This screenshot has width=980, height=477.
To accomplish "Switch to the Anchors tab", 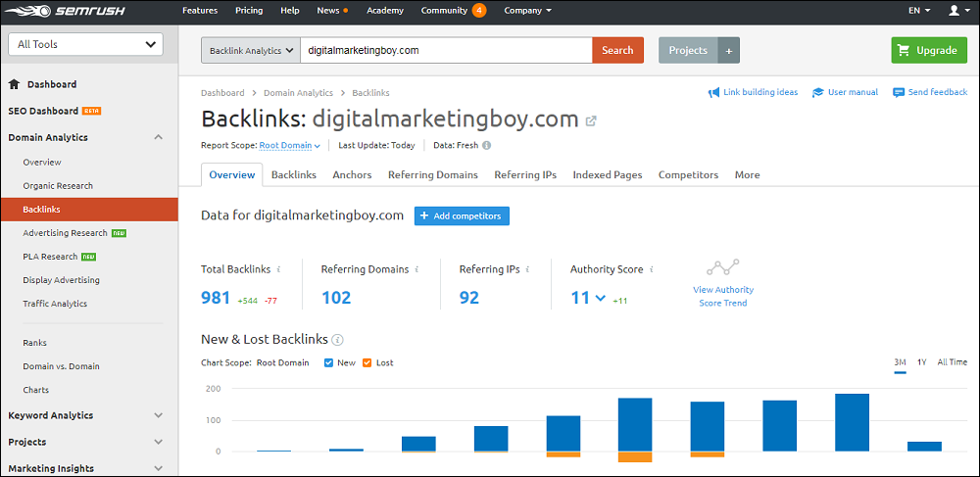I will (352, 174).
